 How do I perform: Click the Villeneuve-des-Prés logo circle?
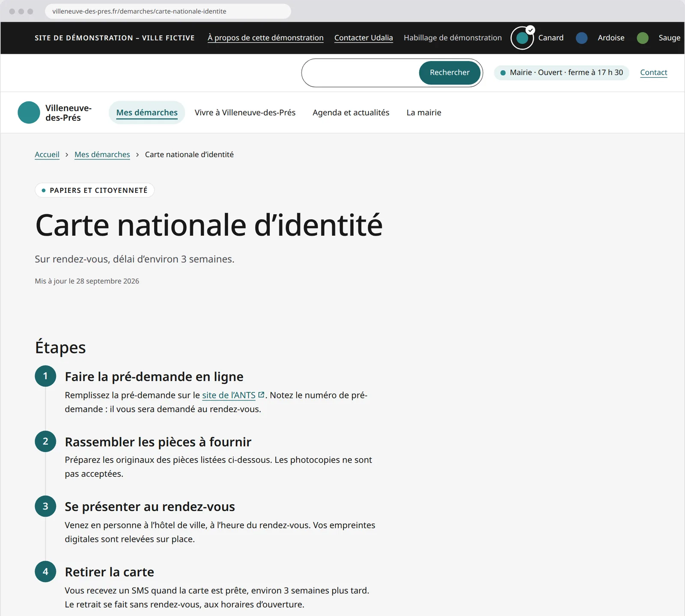pos(29,112)
